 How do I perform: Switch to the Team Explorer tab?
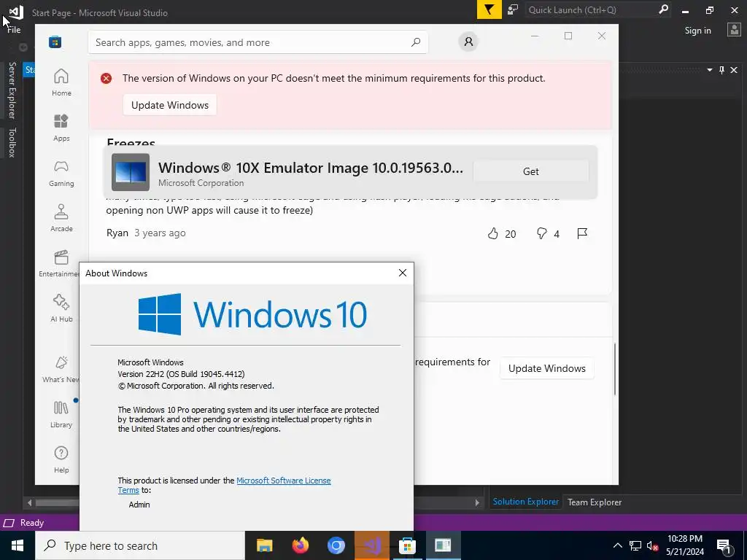pyautogui.click(x=594, y=502)
